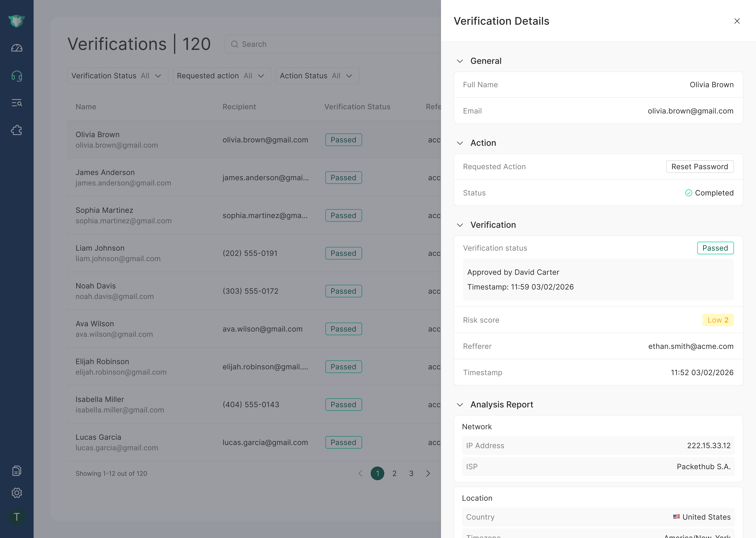Image resolution: width=756 pixels, height=538 pixels.
Task: Click the timestamp 11:52 03/02/2026
Action: (702, 372)
